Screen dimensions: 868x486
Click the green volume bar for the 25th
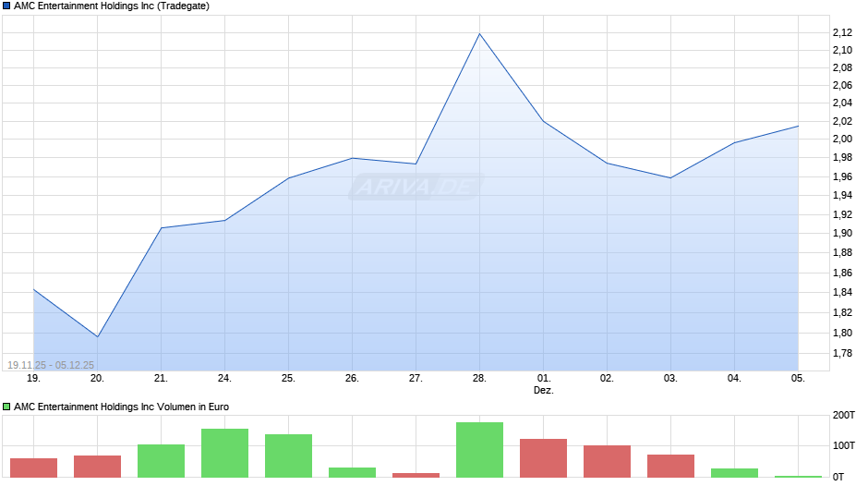(288, 456)
